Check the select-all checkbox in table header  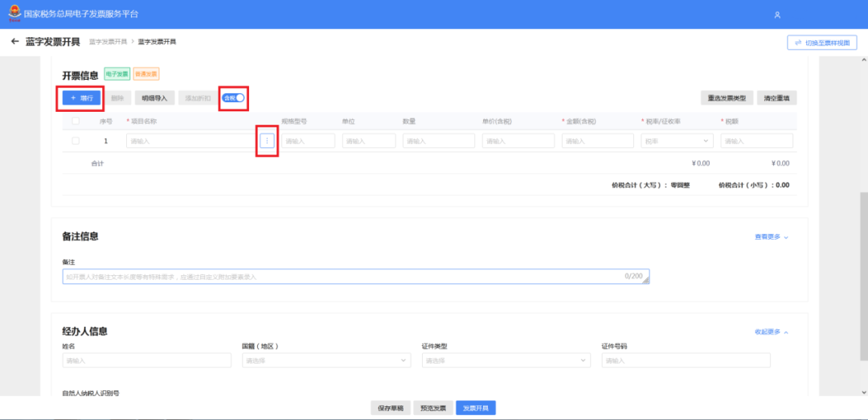(76, 121)
